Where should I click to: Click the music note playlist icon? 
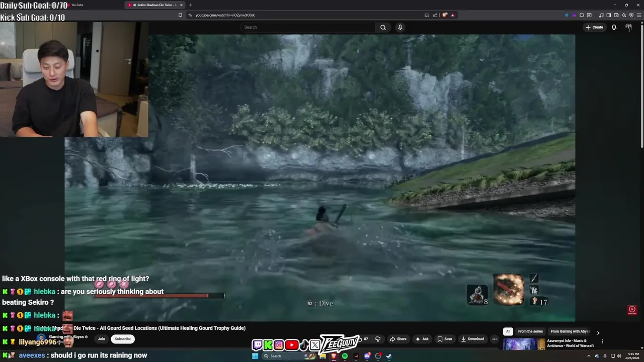click(x=601, y=15)
